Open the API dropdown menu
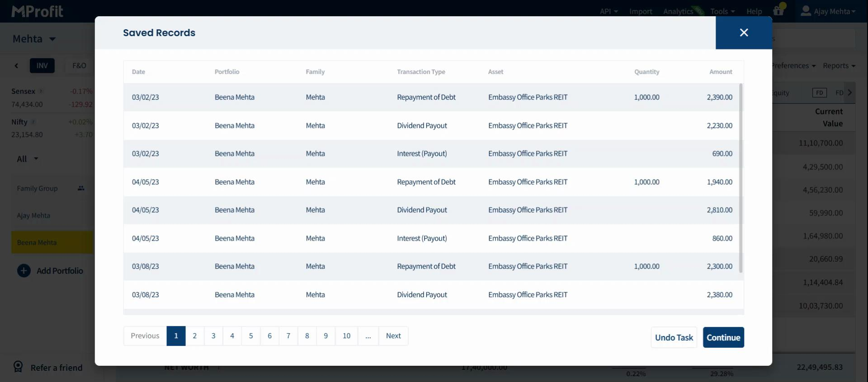 pos(609,11)
